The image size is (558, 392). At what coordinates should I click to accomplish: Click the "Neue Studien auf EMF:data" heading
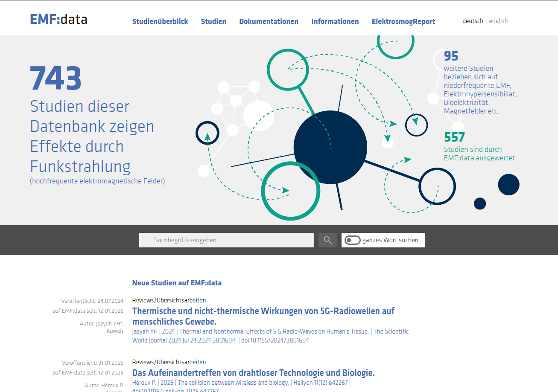tap(177, 283)
